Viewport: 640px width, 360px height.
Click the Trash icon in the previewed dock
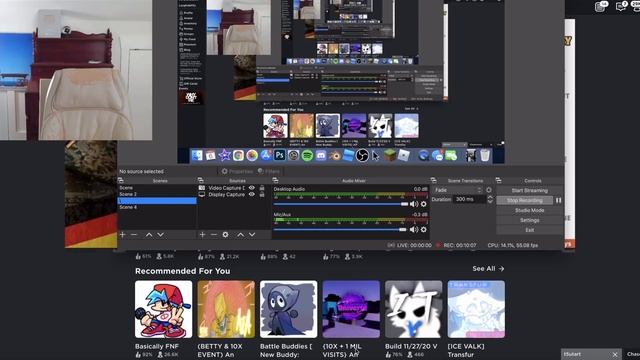[485, 156]
